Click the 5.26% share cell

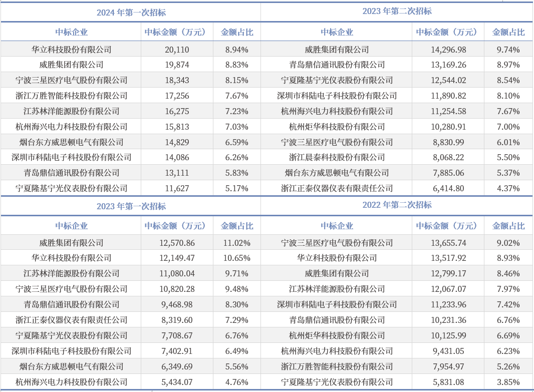(508, 367)
